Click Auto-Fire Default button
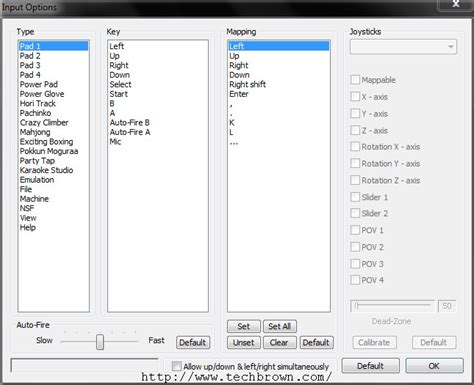This screenshot has width=474, height=385. [x=193, y=343]
